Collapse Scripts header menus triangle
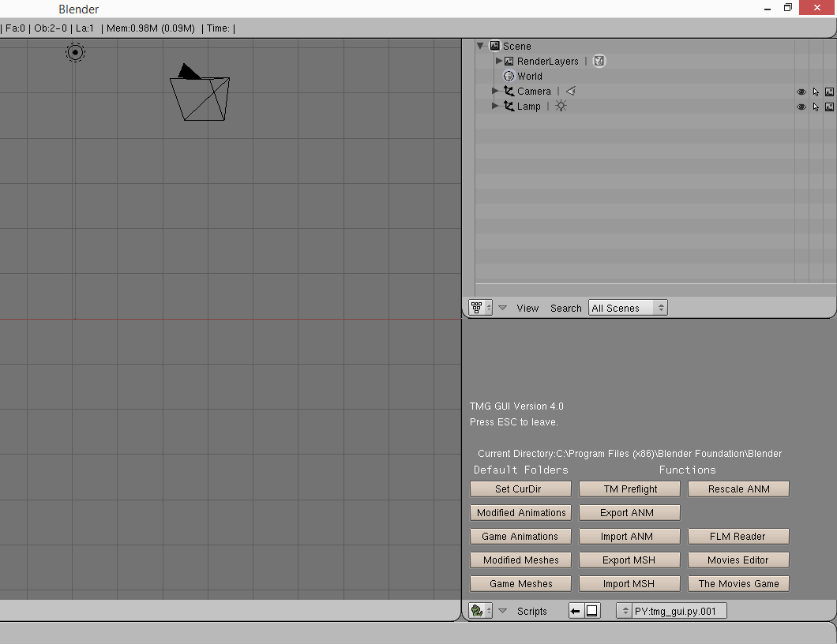Viewport: 837px width, 644px height. click(502, 611)
